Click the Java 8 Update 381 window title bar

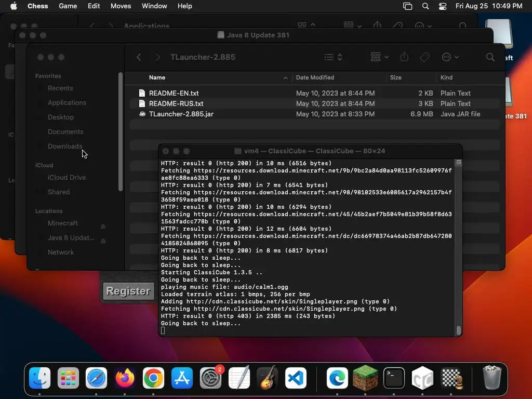pos(254,35)
